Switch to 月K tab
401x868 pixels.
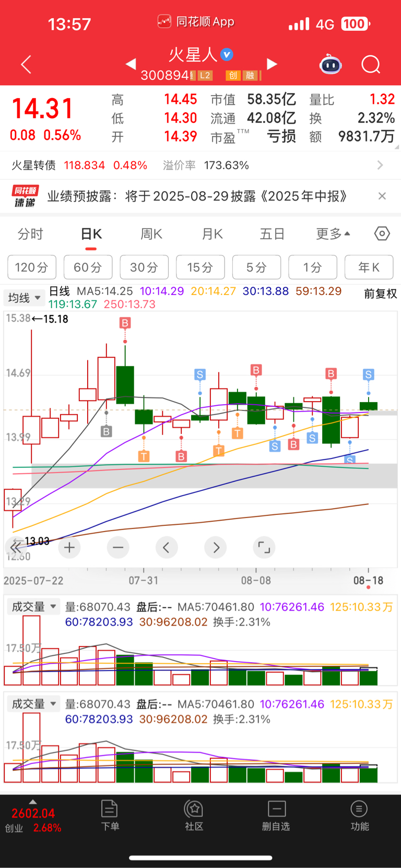click(213, 233)
